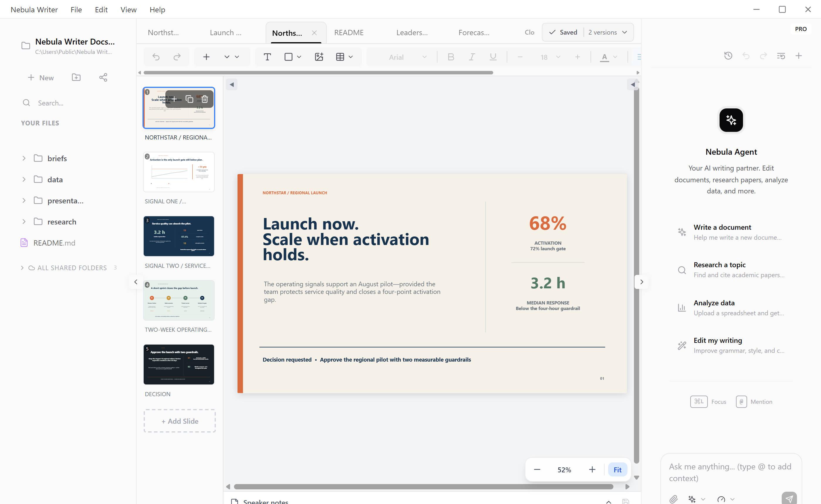Image resolution: width=821 pixels, height=504 pixels.
Task: Choose Write a document suggestion
Action: click(x=731, y=232)
